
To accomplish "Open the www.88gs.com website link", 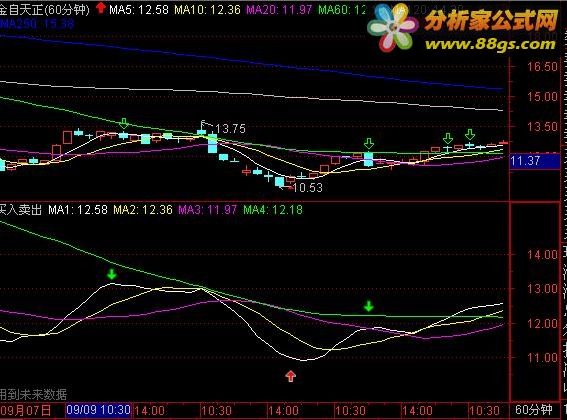I will tap(490, 44).
